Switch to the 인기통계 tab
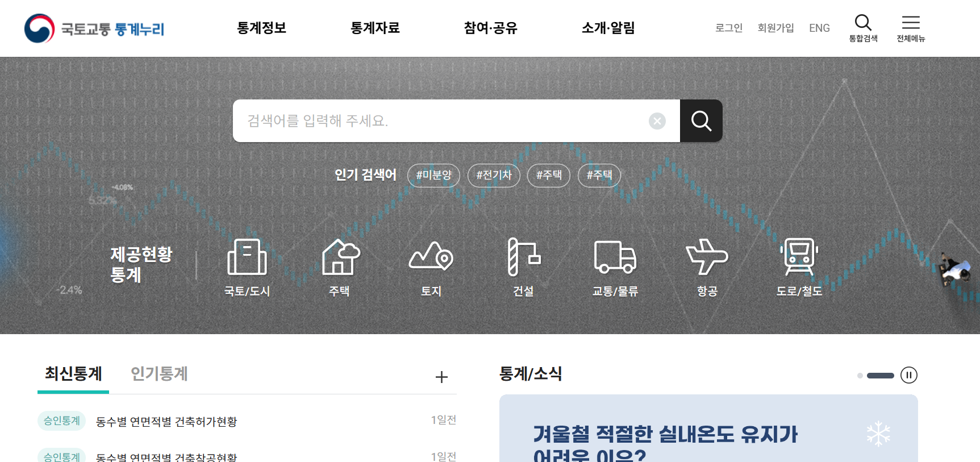This screenshot has width=980, height=462. [159, 374]
